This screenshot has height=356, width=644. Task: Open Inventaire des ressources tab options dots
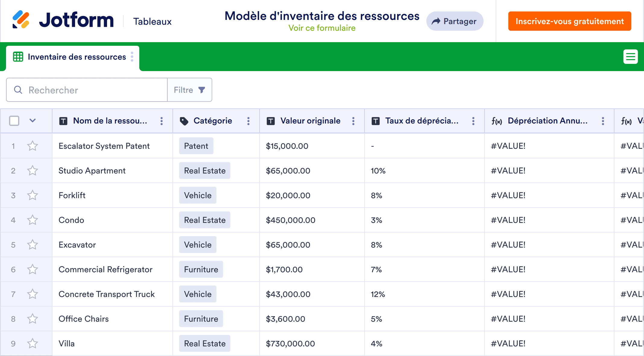pyautogui.click(x=132, y=57)
